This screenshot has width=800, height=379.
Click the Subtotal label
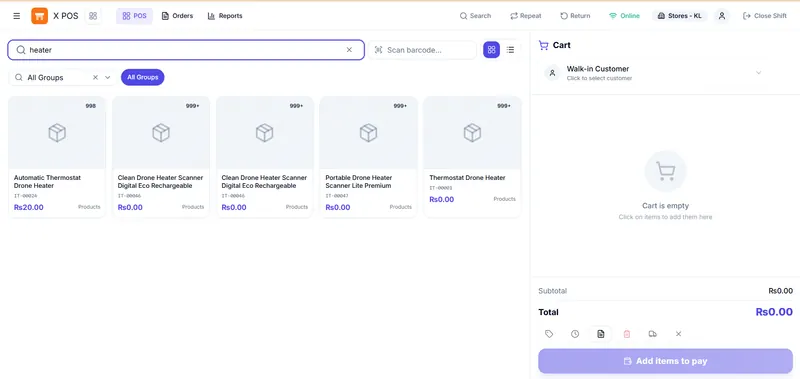pyautogui.click(x=553, y=291)
